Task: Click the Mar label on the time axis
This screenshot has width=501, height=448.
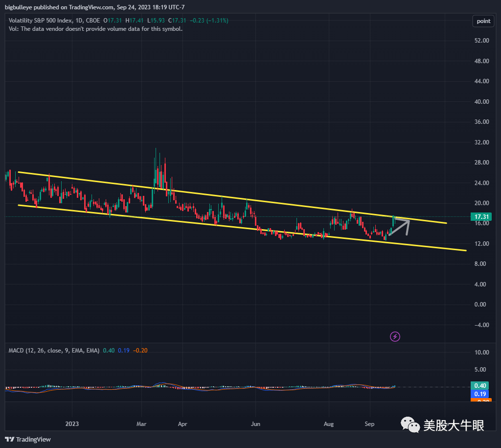Action: 141,423
